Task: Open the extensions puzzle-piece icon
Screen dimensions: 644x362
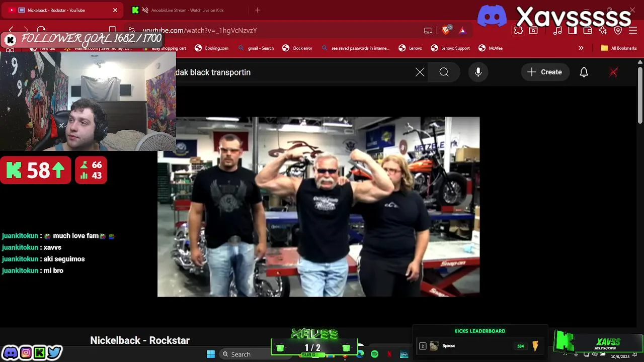Action: click(518, 31)
